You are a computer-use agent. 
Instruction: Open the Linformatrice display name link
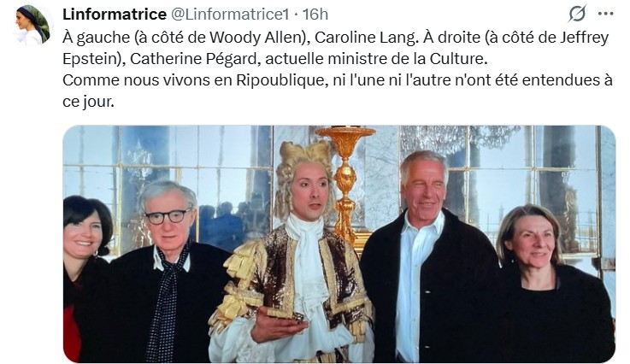click(x=115, y=15)
